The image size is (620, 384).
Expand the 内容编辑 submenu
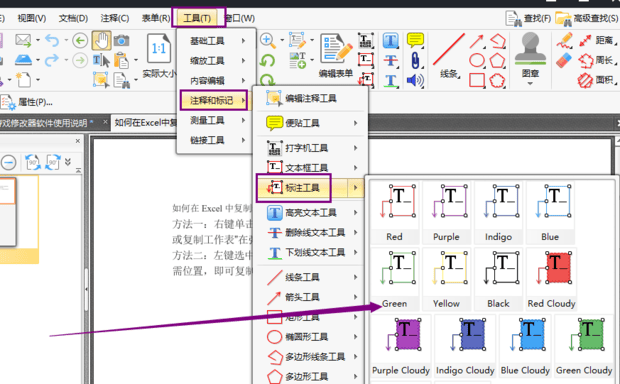[214, 81]
